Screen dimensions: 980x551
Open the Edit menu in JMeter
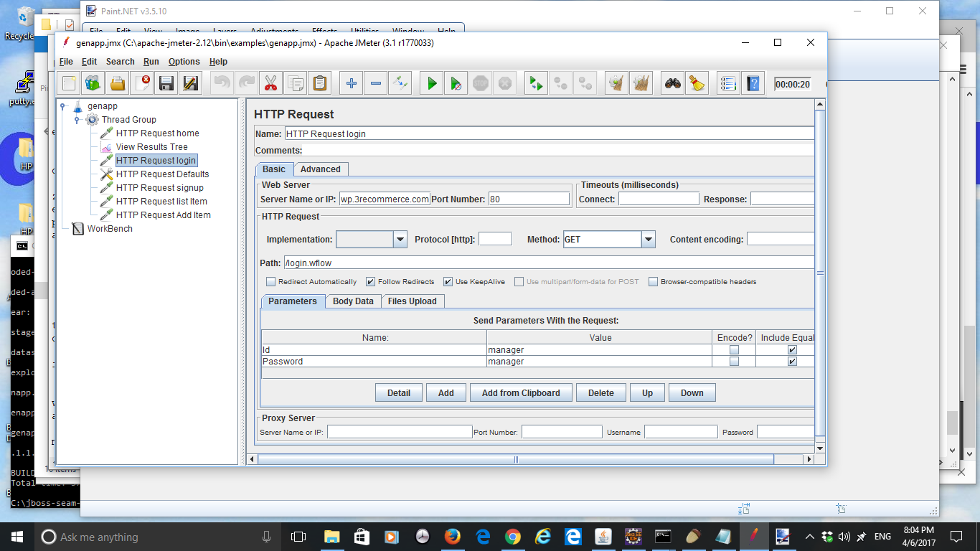coord(89,62)
